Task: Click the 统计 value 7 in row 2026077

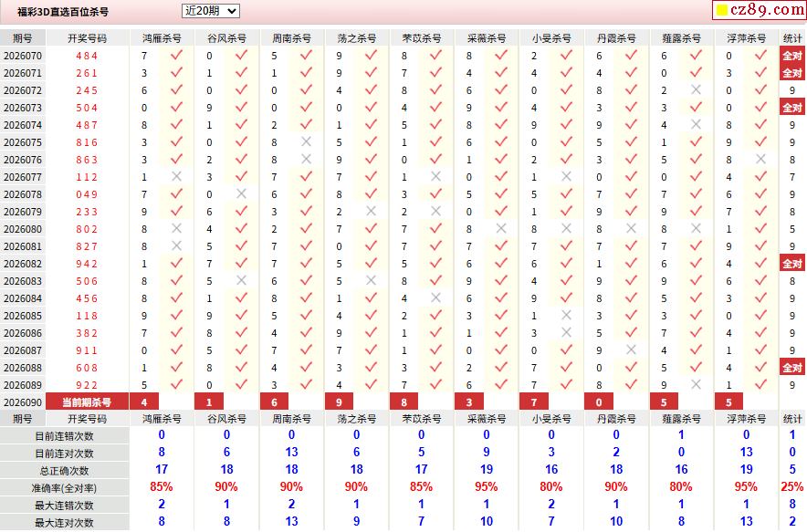Action: pos(792,177)
